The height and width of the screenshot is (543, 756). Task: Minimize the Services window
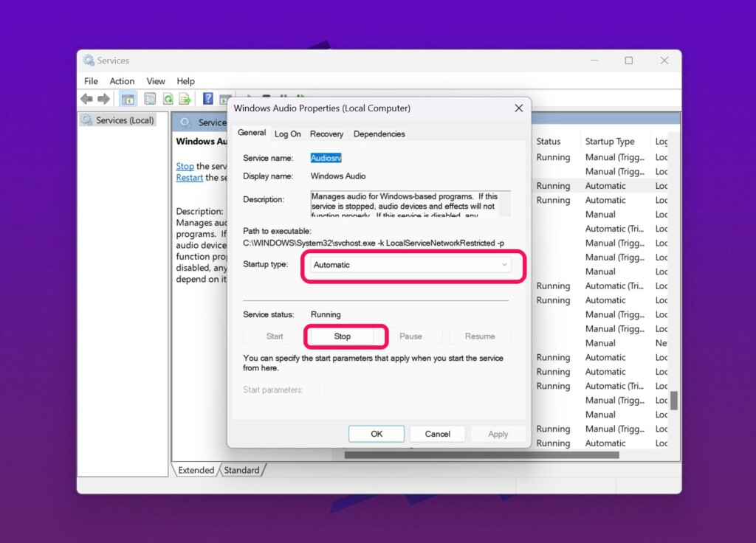click(594, 60)
